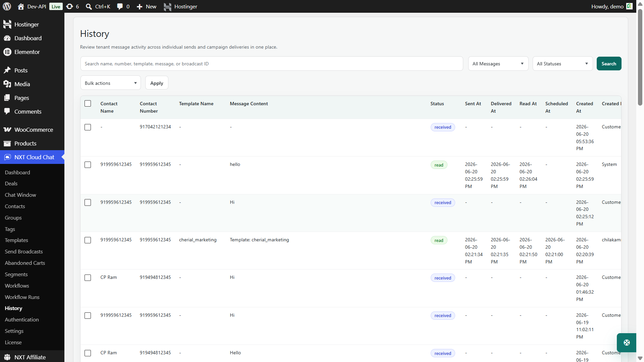Click the Hostinger icon in the admin bar

[x=167, y=6]
